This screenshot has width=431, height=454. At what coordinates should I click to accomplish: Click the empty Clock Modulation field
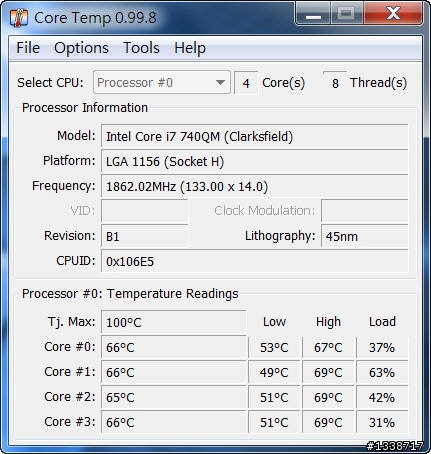click(x=365, y=211)
